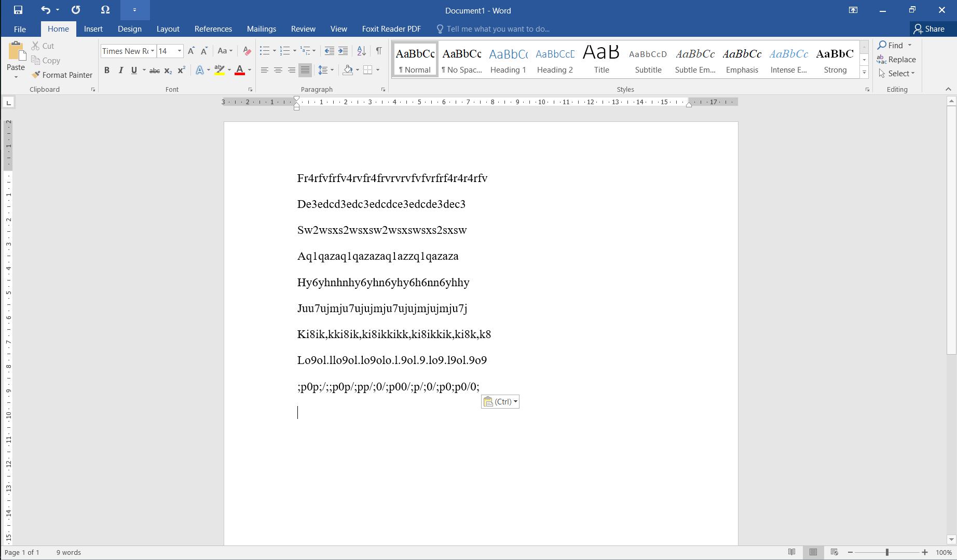This screenshot has width=957, height=560.
Task: Click the Format Painter brush icon
Action: (x=36, y=75)
